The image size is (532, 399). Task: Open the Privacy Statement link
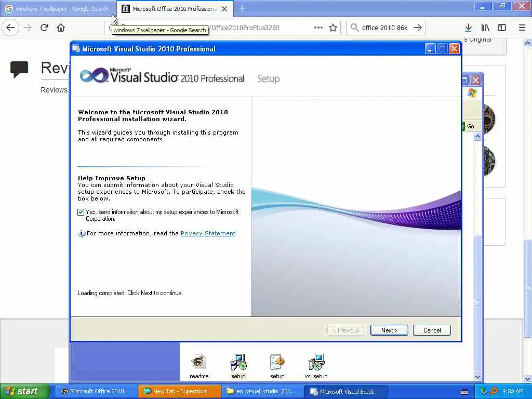(208, 233)
